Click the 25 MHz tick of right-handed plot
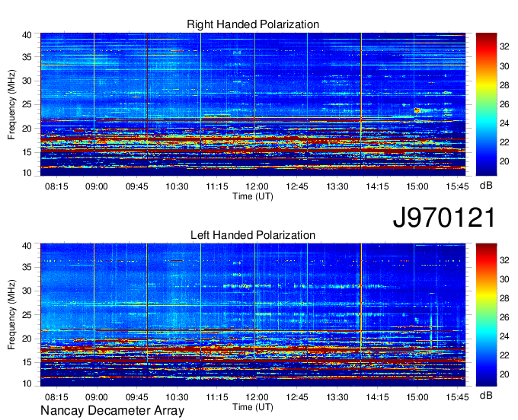This screenshot has height=420, width=518. click(27, 105)
